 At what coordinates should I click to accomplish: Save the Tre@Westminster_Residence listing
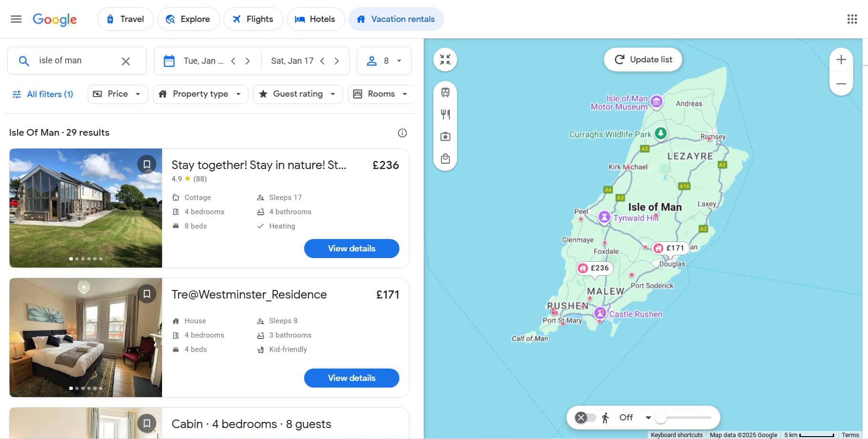(x=147, y=294)
